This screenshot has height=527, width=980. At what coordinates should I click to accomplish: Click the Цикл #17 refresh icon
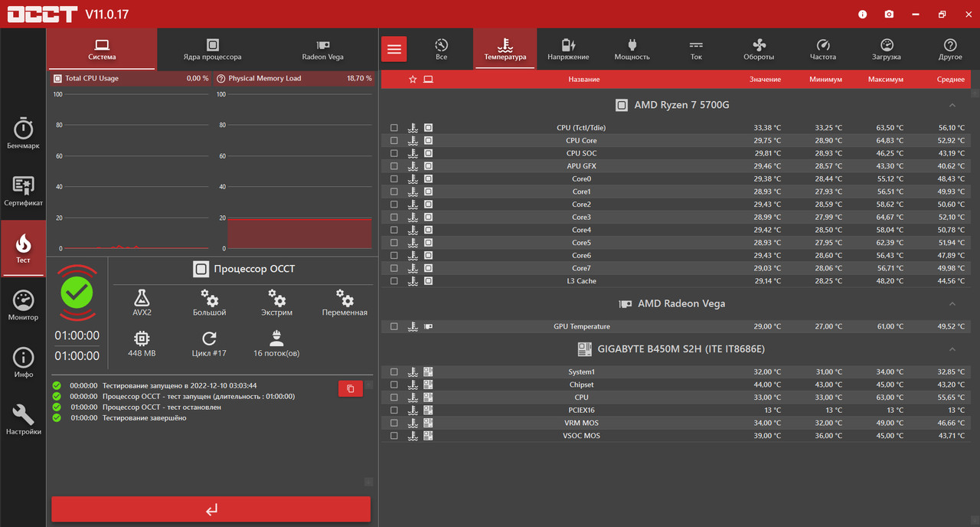(x=209, y=339)
